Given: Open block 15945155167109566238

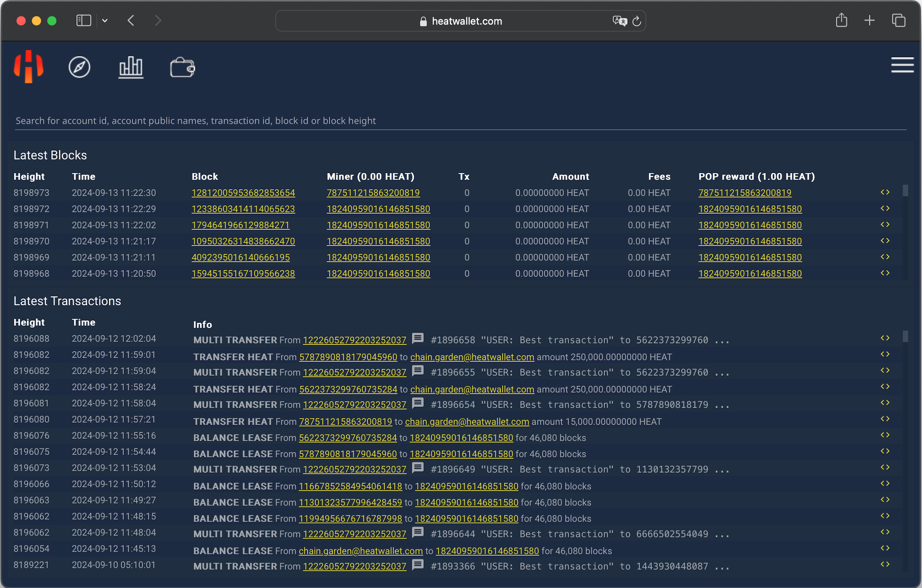Looking at the screenshot, I should coord(243,273).
